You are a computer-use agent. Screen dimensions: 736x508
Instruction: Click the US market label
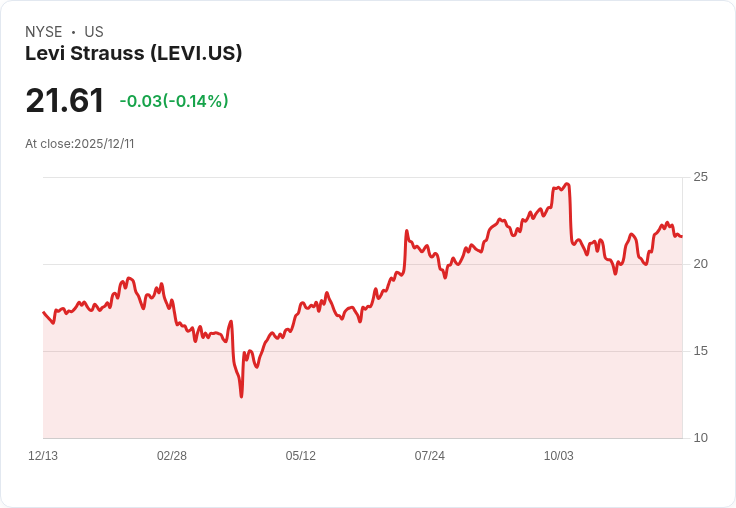tap(94, 32)
